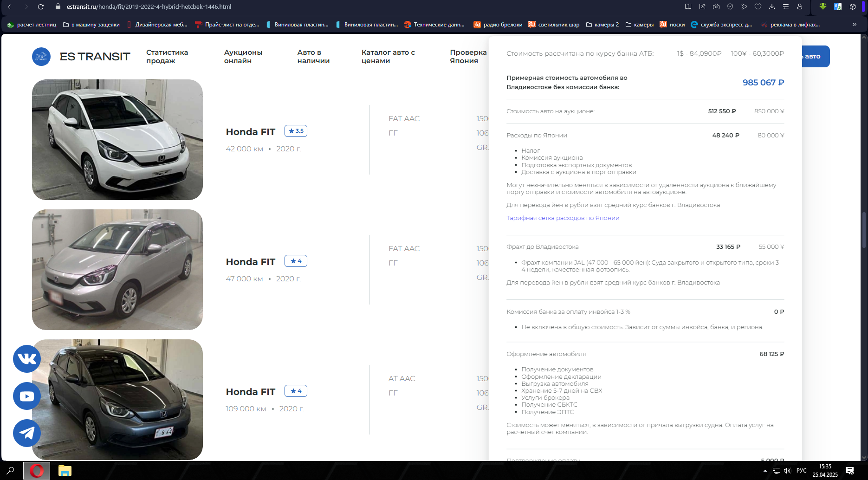
Task: Open browser easy setup sliders icon
Action: pos(786,6)
